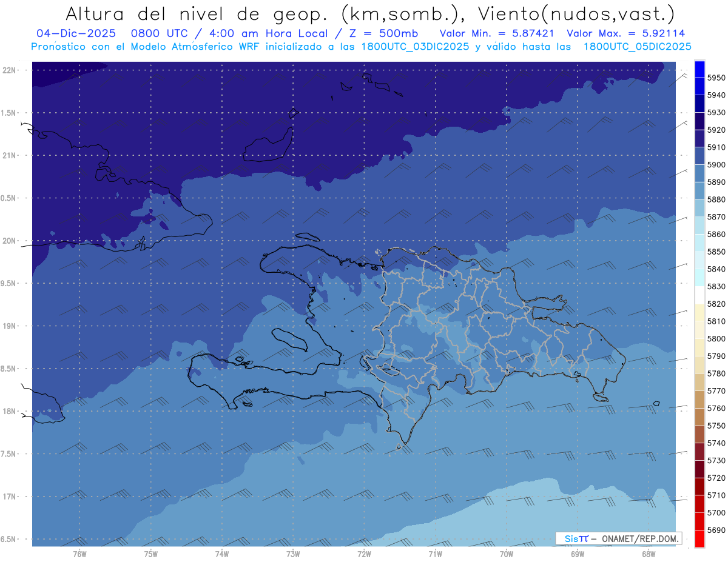Click the '5900' colorbar value
The height and width of the screenshot is (562, 728).
[716, 165]
